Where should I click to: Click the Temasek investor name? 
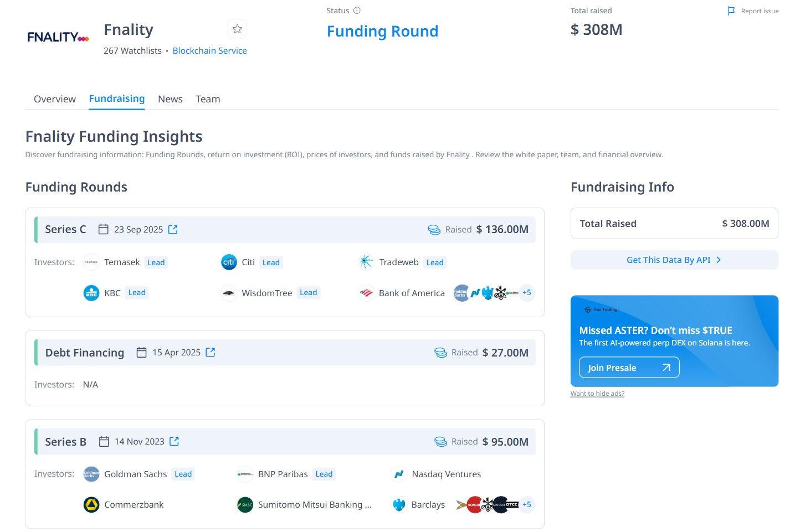pos(122,262)
